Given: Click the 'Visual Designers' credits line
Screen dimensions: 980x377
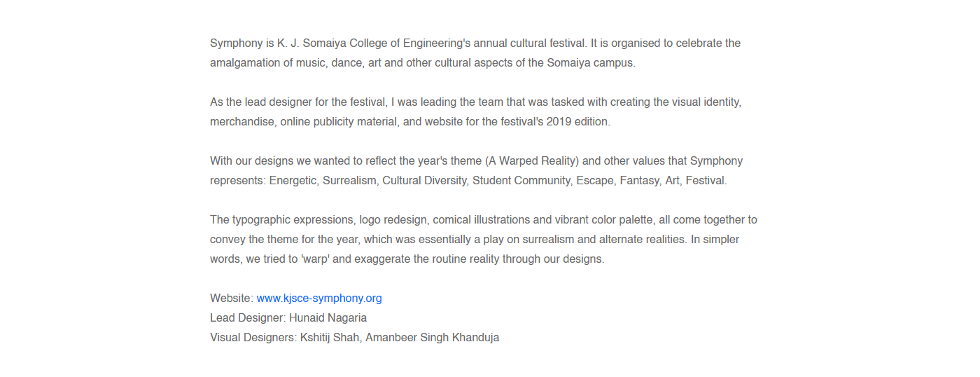Looking at the screenshot, I should point(354,338).
